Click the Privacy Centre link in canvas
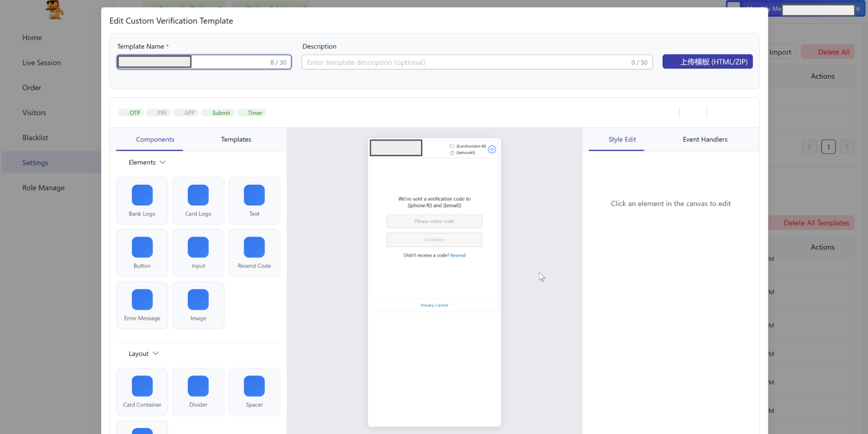The image size is (868, 434). (434, 305)
